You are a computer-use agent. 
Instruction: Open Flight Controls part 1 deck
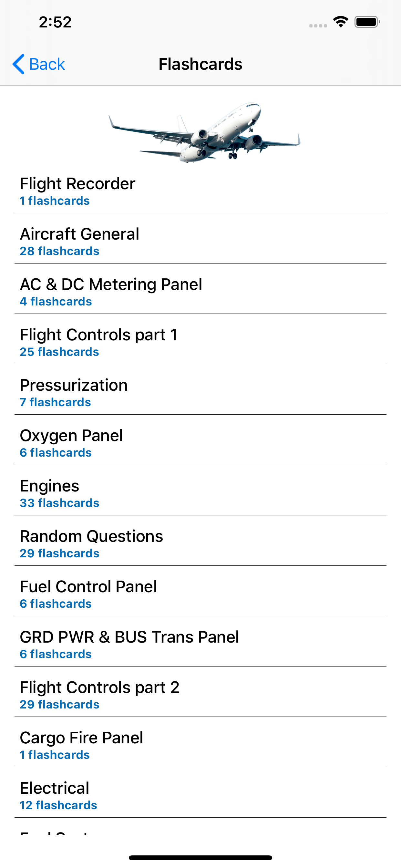tap(200, 342)
